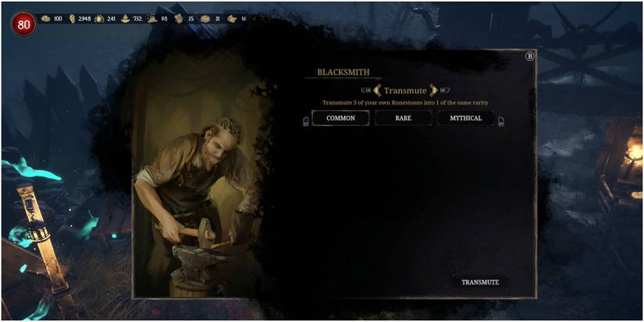Switch to the Rare rarity tab

pos(404,119)
